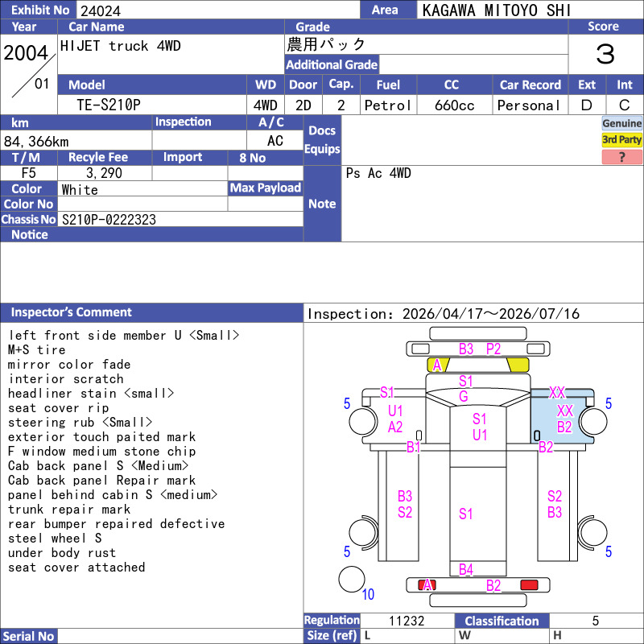Click the Personal car record value
This screenshot has width=644, height=644.
(529, 105)
